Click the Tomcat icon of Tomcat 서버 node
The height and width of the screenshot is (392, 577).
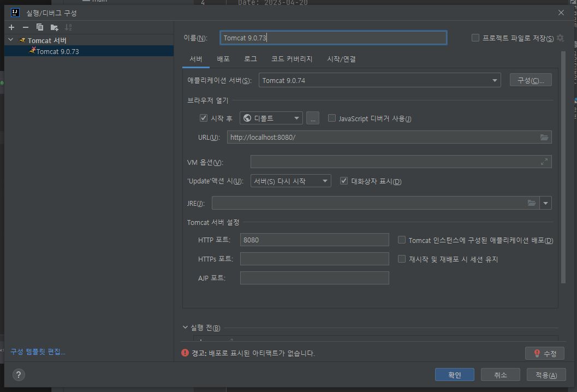coord(22,40)
